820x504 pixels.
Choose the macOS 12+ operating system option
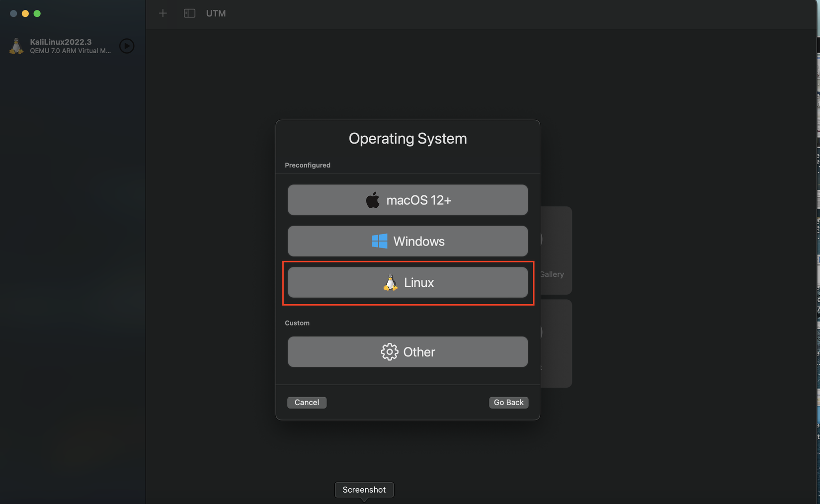pyautogui.click(x=408, y=200)
